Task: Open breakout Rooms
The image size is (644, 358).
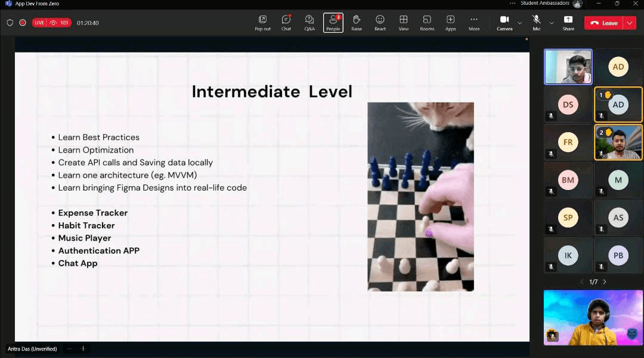Action: [427, 22]
